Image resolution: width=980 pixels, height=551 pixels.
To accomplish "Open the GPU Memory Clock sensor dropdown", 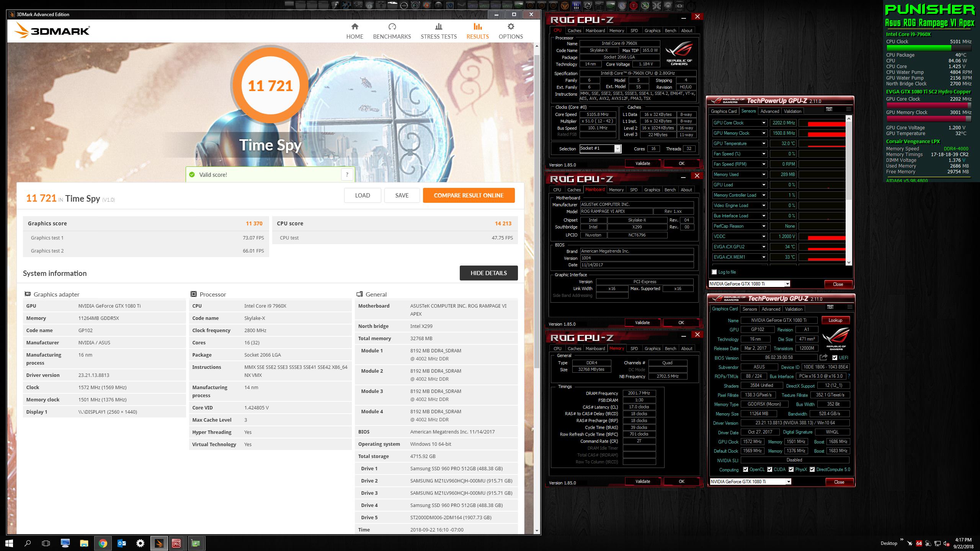I will tap(764, 133).
